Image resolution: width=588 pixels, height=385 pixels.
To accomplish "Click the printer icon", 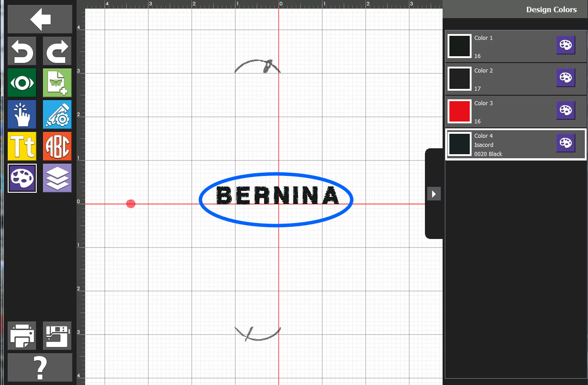I will pyautogui.click(x=22, y=336).
